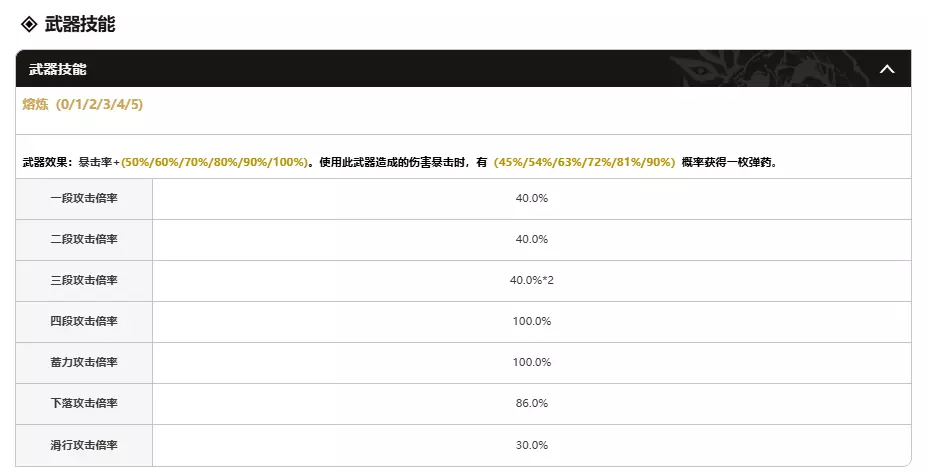Click the ammo chance values (45%/54%/63%/72%/81%/90%)

click(x=584, y=161)
